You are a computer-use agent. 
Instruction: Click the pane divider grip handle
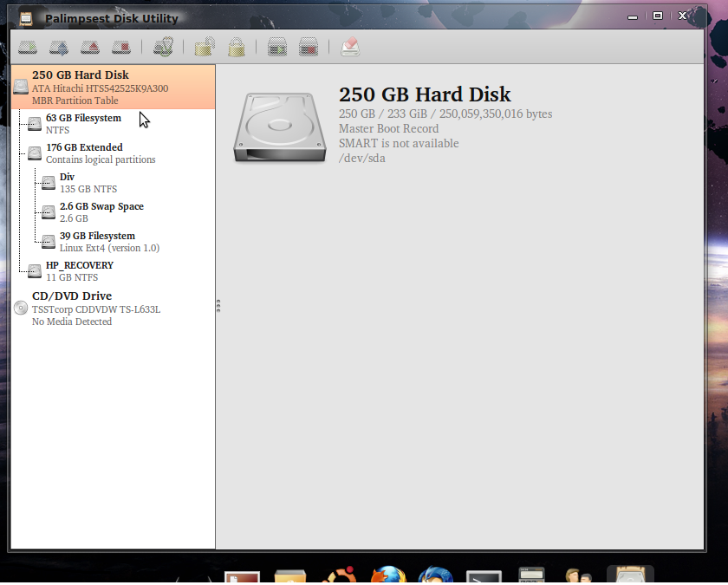[218, 306]
